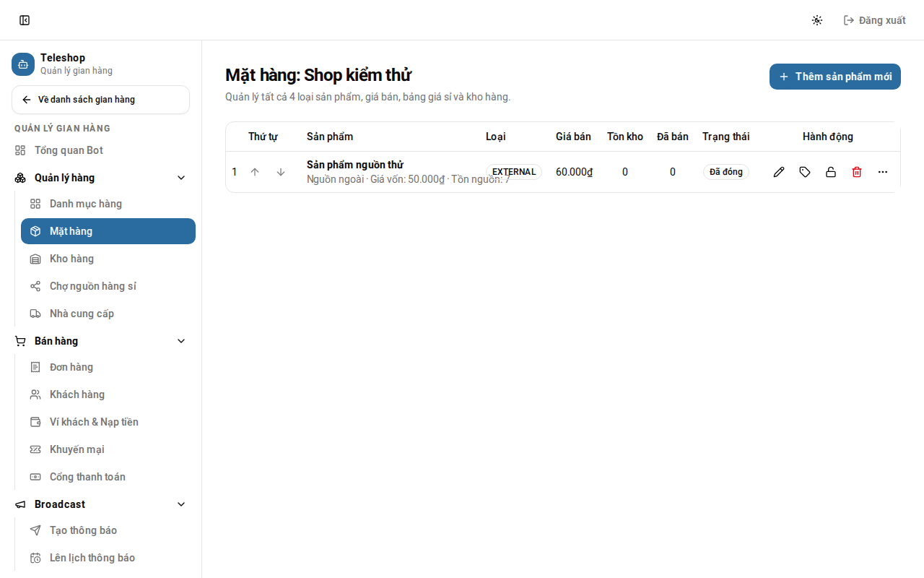924x578 pixels.
Task: Open Cổng thanh toán payment gateway page
Action: 108,477
